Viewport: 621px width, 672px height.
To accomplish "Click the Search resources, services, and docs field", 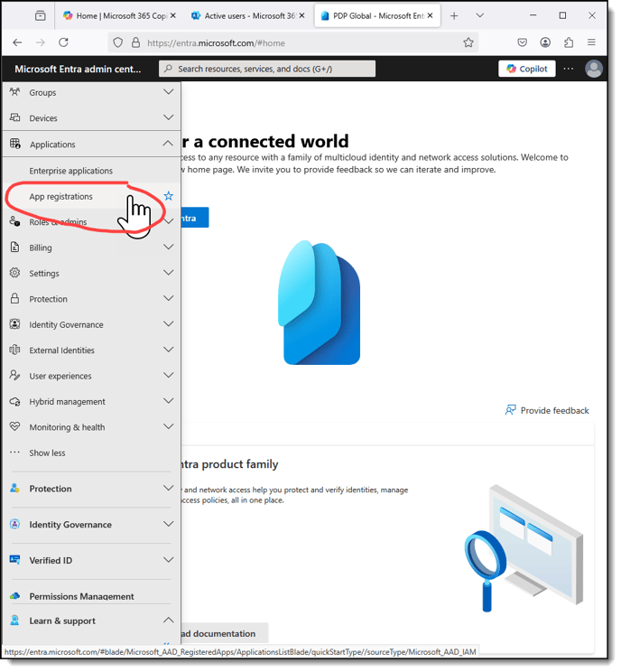I will [267, 69].
